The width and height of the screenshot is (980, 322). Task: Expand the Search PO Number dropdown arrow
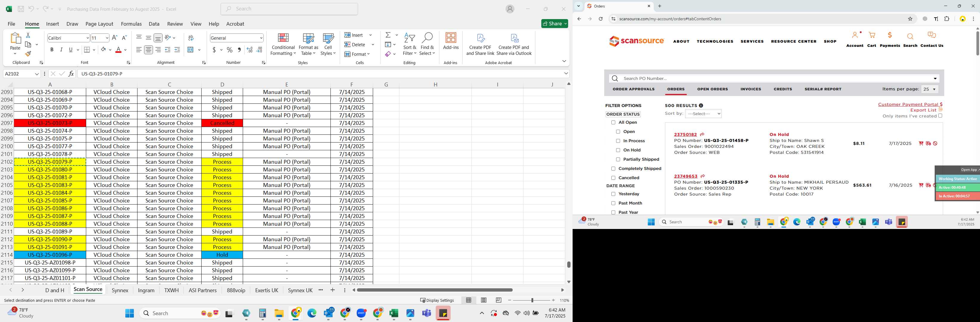click(x=935, y=79)
